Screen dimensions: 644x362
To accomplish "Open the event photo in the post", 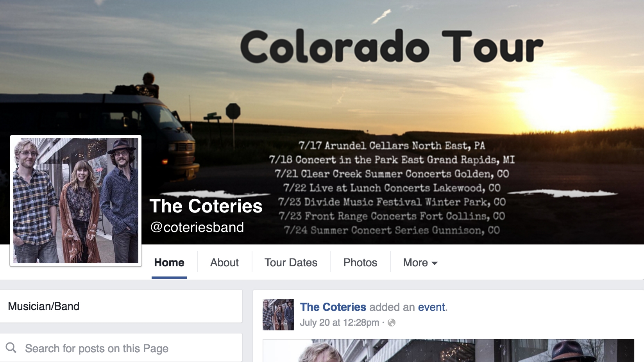I will [x=448, y=350].
